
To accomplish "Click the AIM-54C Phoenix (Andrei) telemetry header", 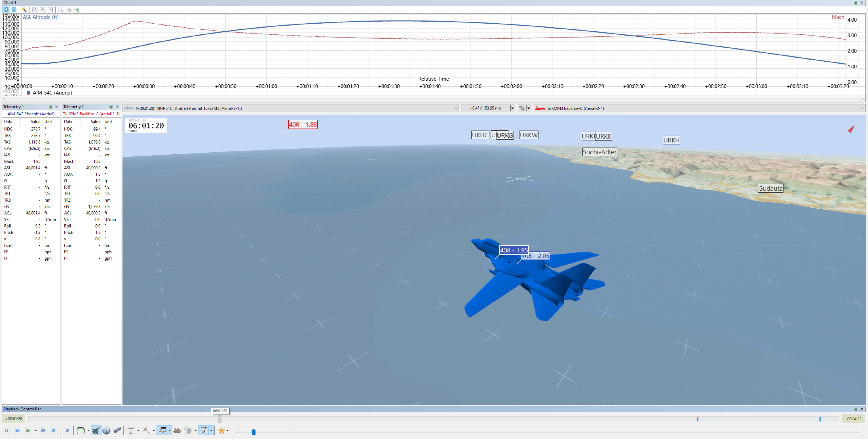I will (x=31, y=114).
